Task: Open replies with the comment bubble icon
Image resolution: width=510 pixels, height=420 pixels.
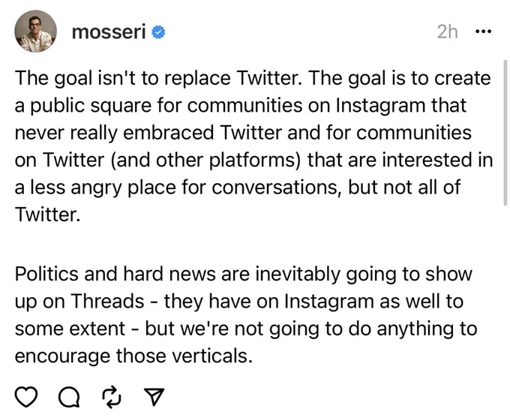Action: click(69, 397)
